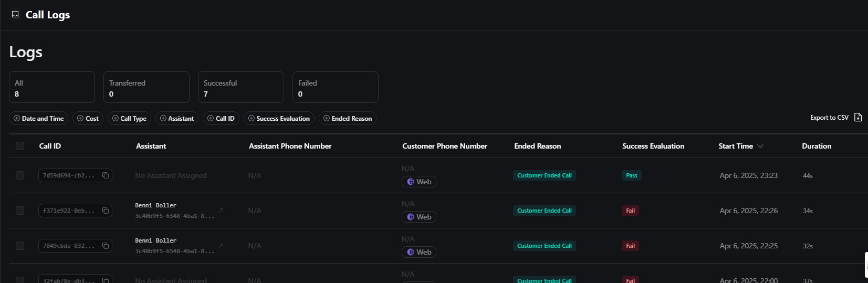
Task: Click the Export to CSV download icon
Action: 858,117
